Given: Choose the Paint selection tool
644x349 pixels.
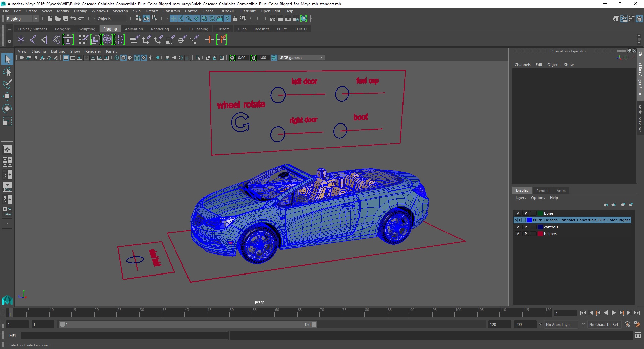Looking at the screenshot, I should (x=7, y=84).
